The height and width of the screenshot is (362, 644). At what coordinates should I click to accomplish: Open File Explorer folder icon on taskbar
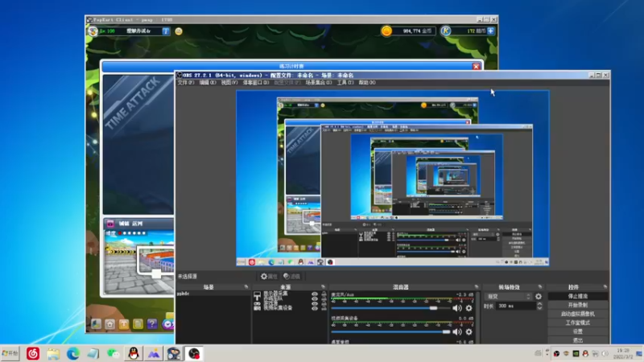53,353
